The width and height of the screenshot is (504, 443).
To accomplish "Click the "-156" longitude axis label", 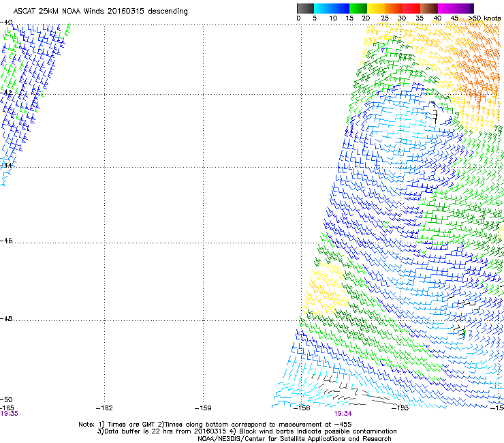I will tap(302, 408).
